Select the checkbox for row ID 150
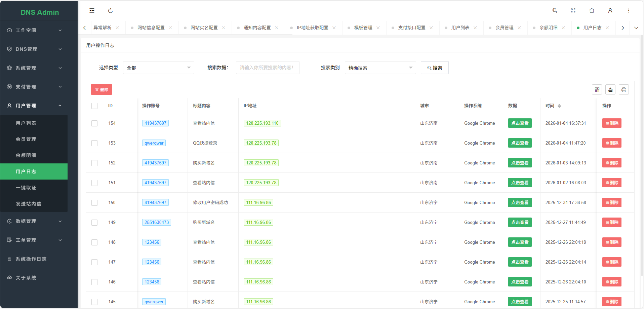 94,203
